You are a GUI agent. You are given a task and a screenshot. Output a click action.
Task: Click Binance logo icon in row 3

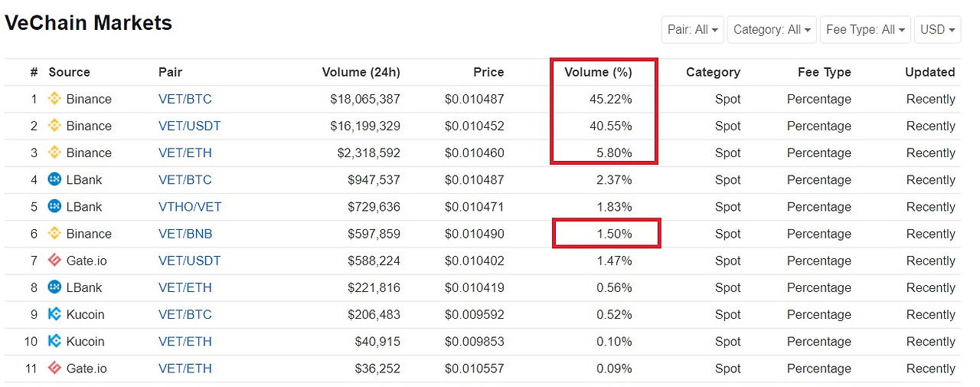[x=54, y=153]
